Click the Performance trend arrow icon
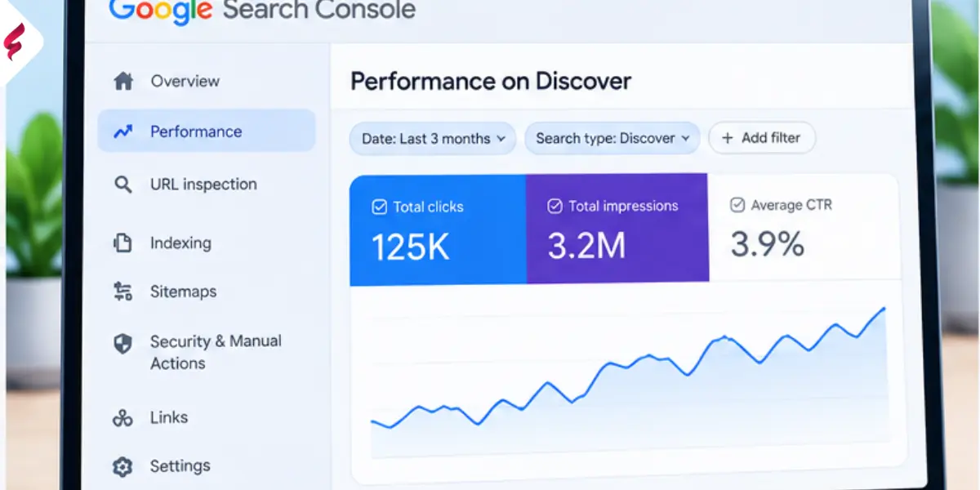The image size is (980, 490). pos(123,131)
